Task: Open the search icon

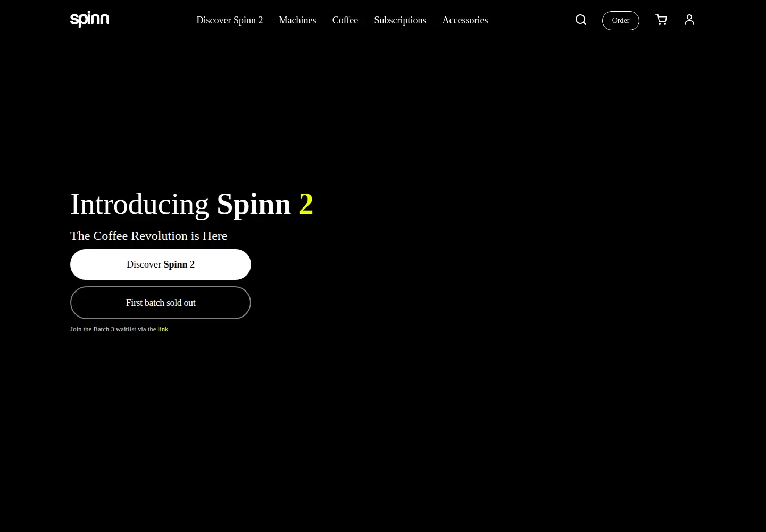Action: pyautogui.click(x=581, y=20)
